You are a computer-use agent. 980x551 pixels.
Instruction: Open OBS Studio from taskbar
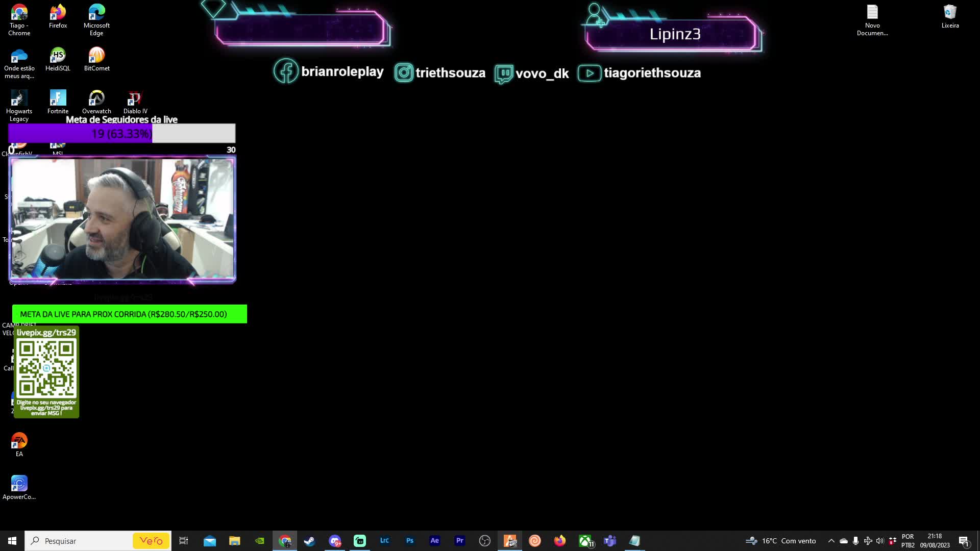pyautogui.click(x=485, y=541)
